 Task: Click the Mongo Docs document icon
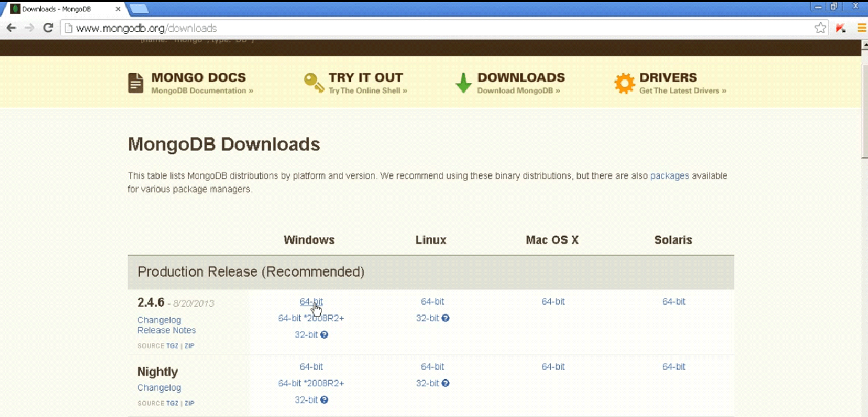pyautogui.click(x=135, y=83)
